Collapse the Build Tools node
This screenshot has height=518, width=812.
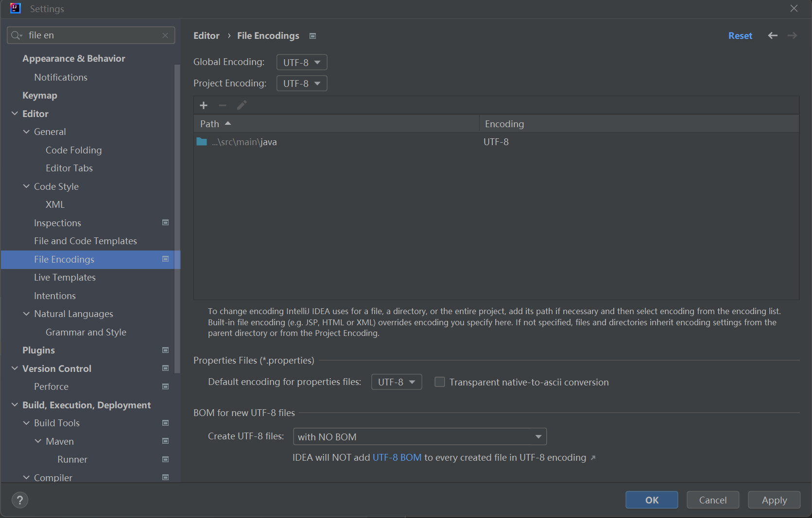click(x=26, y=423)
